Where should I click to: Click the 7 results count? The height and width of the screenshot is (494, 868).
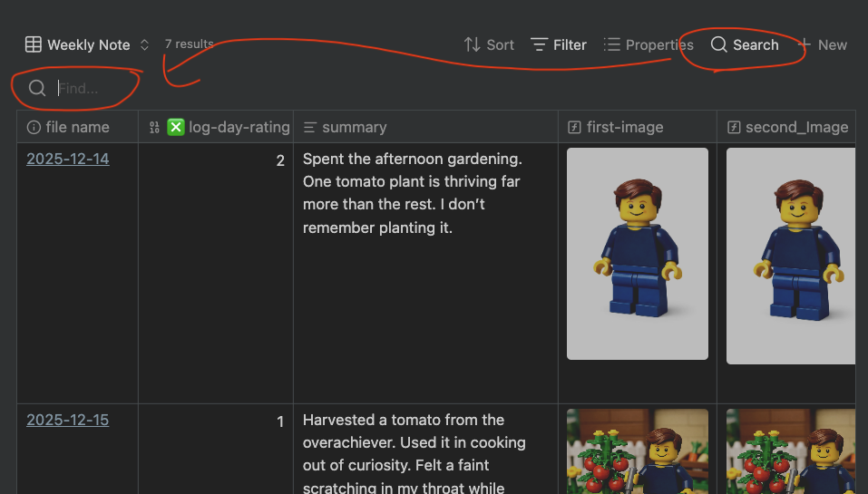click(x=189, y=44)
